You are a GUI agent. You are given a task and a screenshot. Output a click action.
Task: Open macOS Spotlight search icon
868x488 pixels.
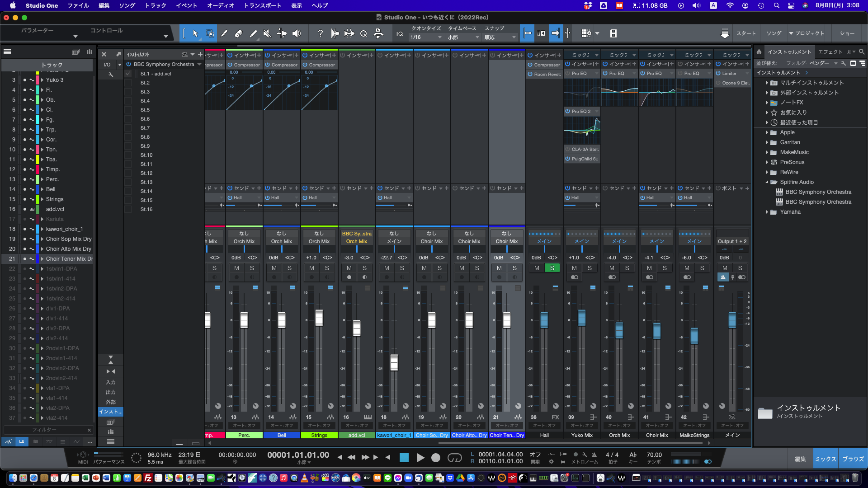coord(776,5)
